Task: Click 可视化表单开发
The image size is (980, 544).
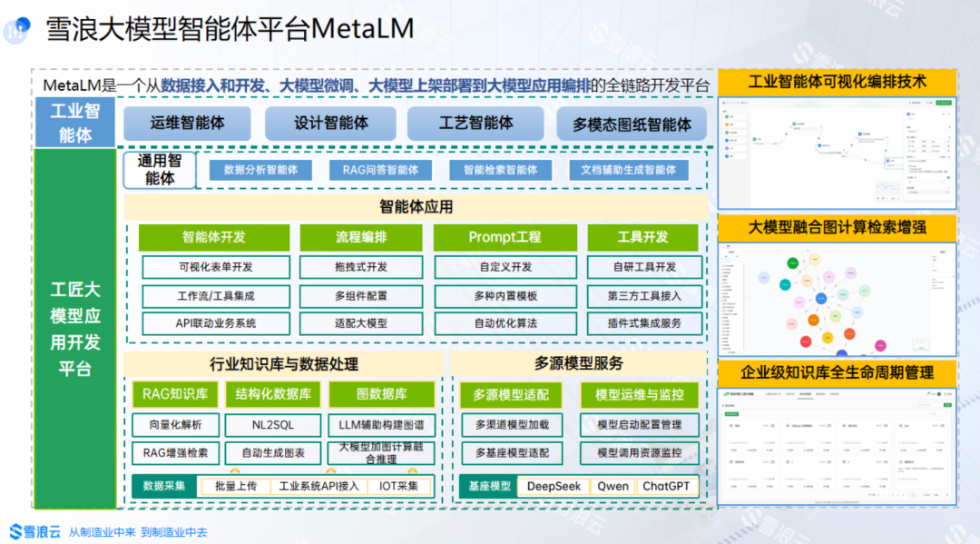Action: [x=216, y=267]
